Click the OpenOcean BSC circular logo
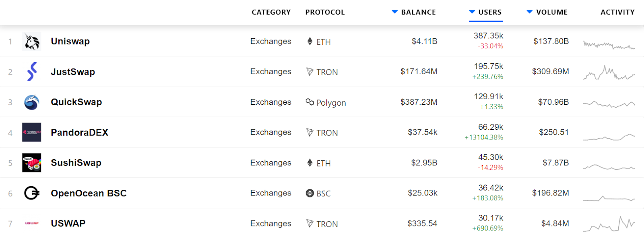This screenshot has width=644, height=237. (x=31, y=193)
